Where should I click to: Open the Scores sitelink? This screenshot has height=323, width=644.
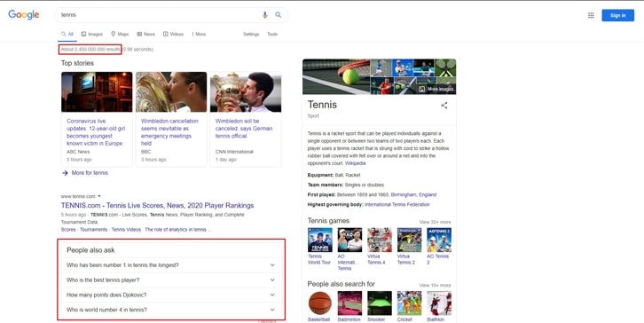pos(68,230)
